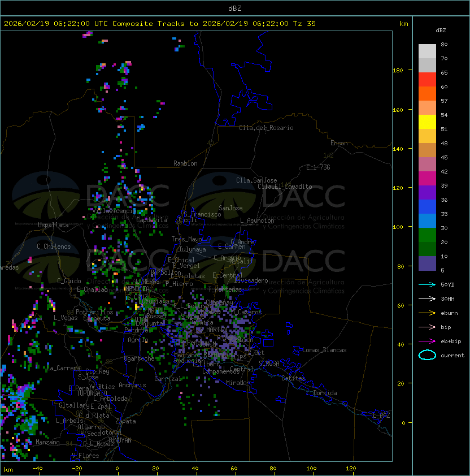The width and height of the screenshot is (470, 476).
Task: Click the yellow eburn arrow icon
Action: point(427,313)
